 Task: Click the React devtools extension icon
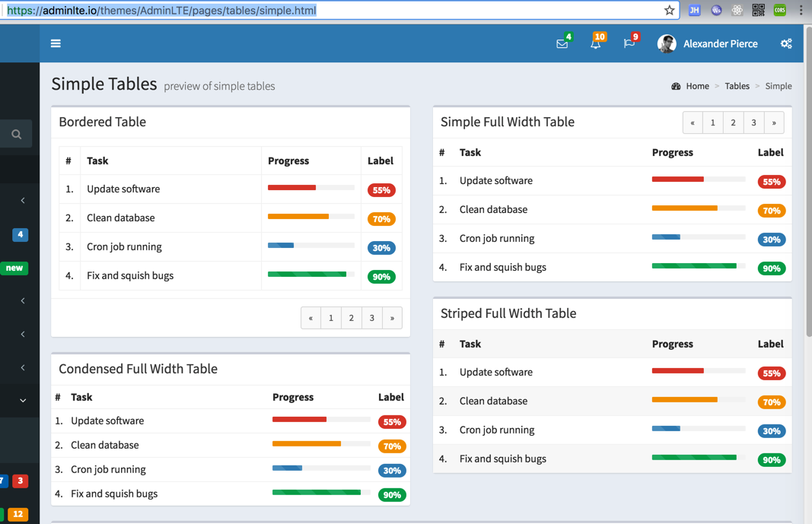coord(737,11)
